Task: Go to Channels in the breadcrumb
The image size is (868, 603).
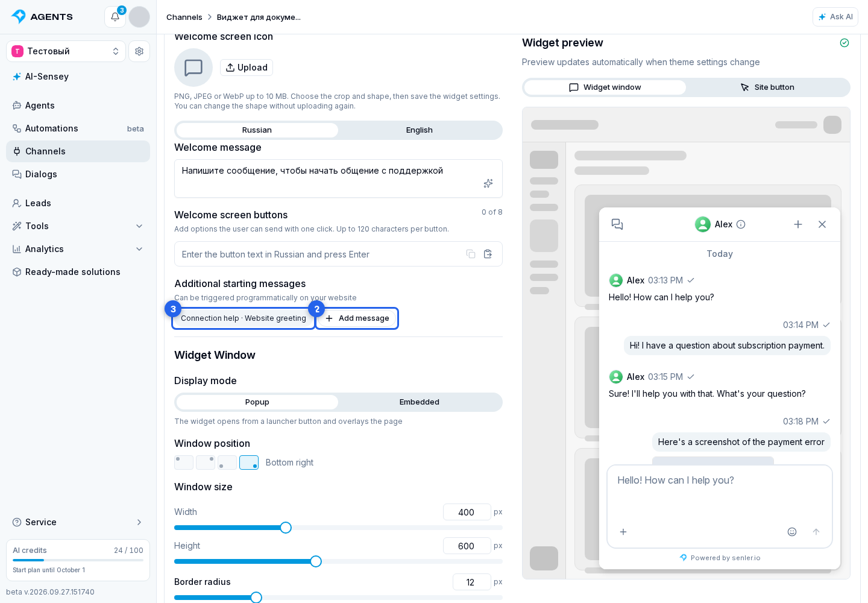Action: pyautogui.click(x=184, y=17)
